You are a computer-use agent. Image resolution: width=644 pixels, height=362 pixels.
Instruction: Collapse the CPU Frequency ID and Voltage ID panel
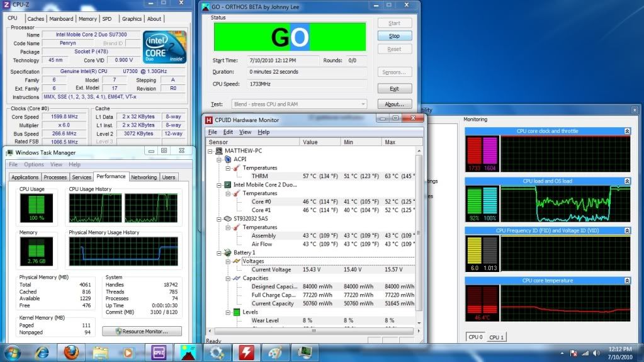[x=627, y=230]
